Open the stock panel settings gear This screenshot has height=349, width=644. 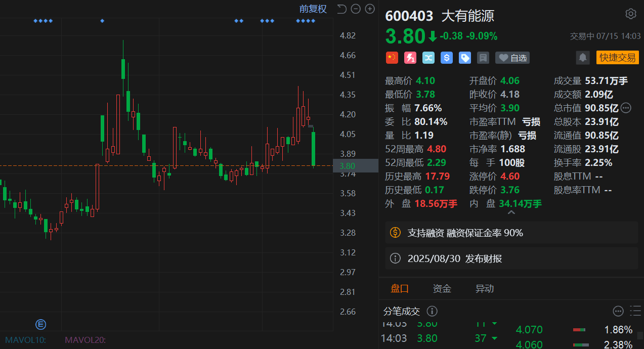point(630,14)
